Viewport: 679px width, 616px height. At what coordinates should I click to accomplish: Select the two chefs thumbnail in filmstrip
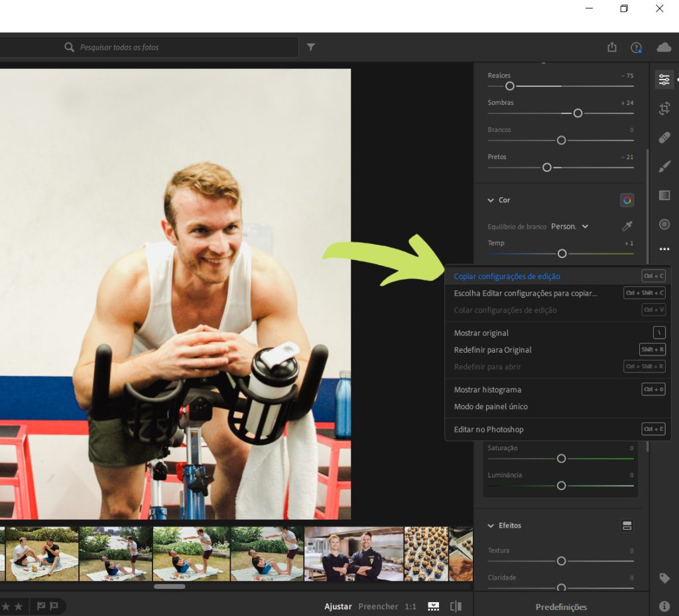pyautogui.click(x=353, y=554)
